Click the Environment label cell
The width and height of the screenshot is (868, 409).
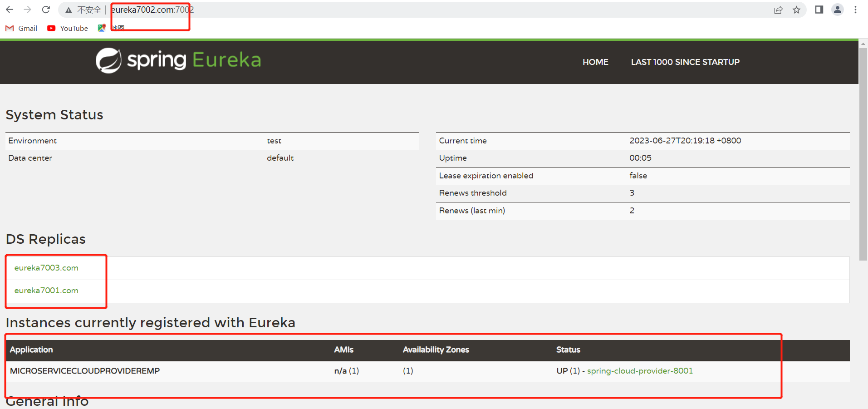pos(32,141)
